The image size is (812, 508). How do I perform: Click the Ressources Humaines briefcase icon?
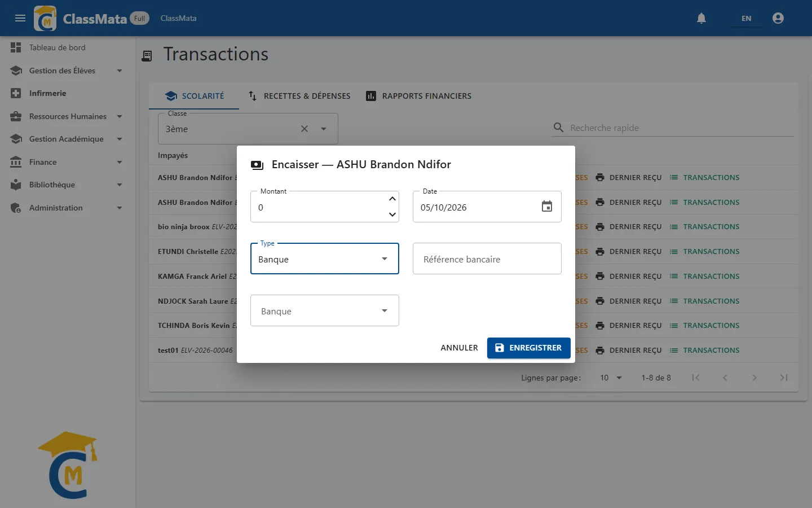(16, 116)
